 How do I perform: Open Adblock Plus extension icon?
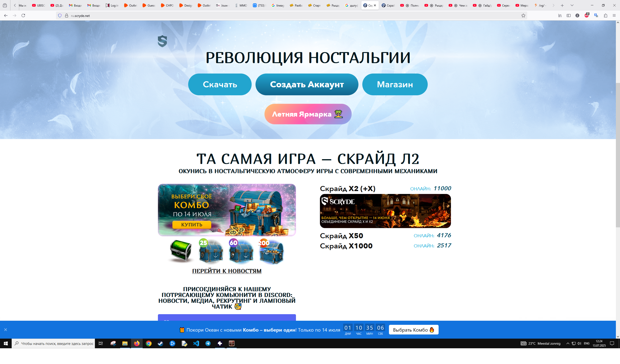(587, 15)
